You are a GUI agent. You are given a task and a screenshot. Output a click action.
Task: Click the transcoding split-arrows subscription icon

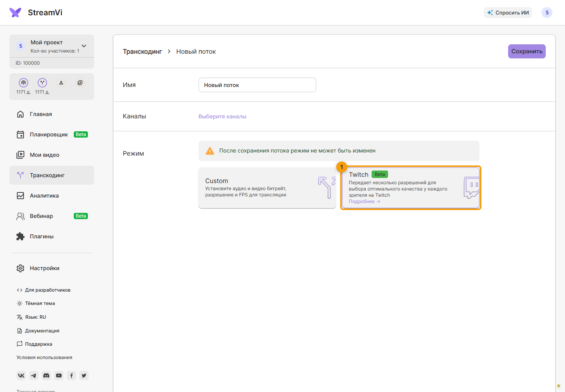[x=42, y=83]
